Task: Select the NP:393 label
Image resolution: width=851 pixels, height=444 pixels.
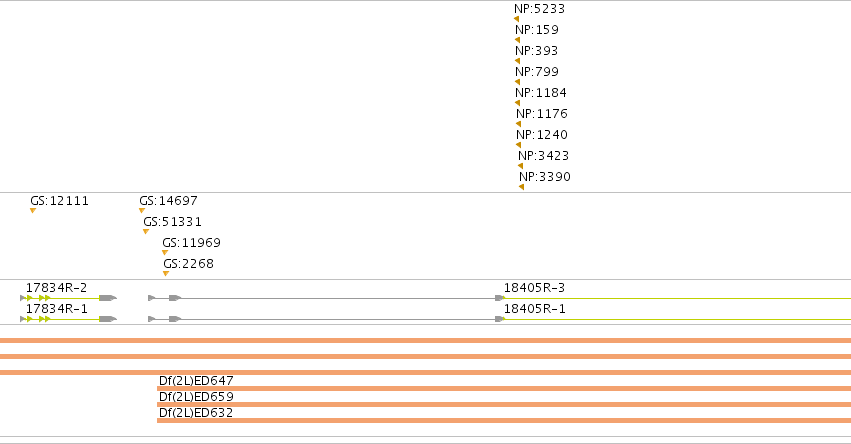Action: pyautogui.click(x=537, y=51)
